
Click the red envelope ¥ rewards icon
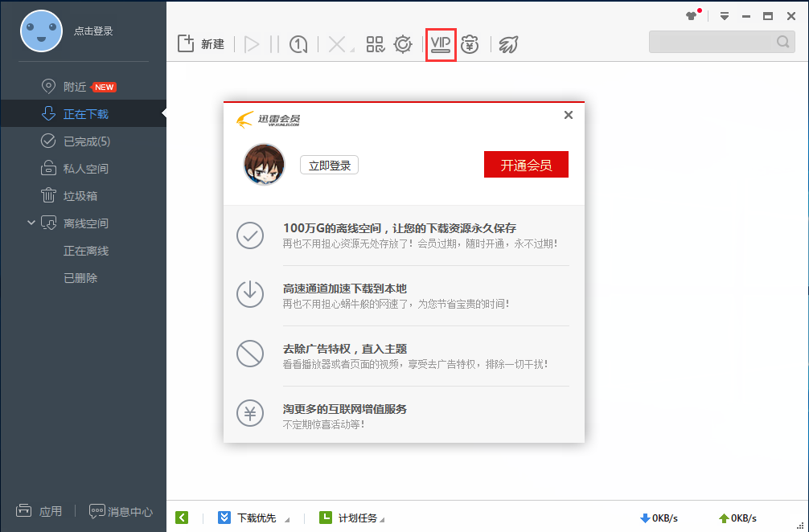click(470, 45)
